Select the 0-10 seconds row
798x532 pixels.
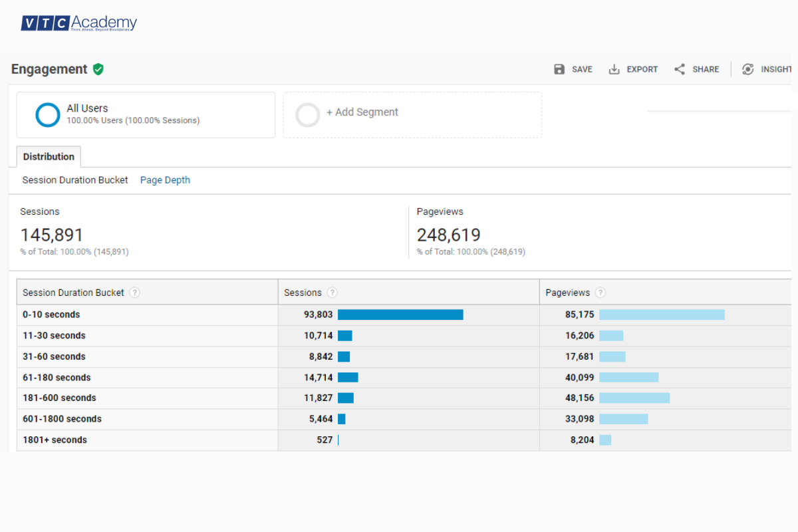51,315
